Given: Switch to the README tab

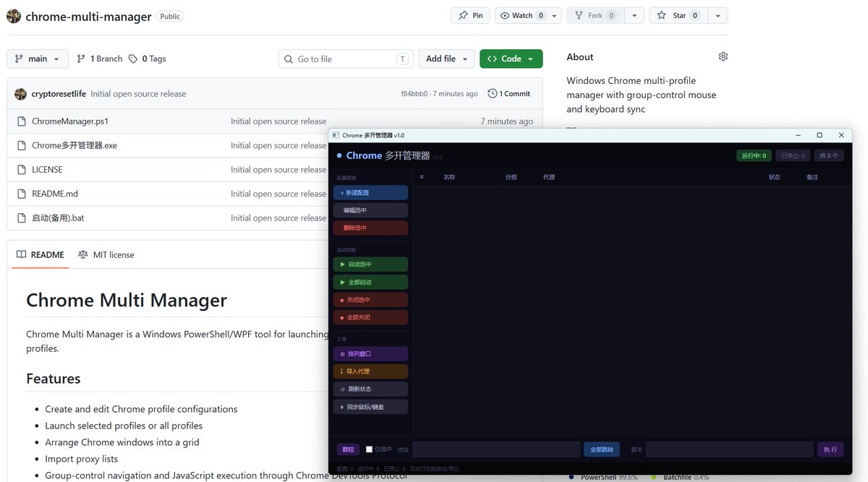Looking at the screenshot, I should pyautogui.click(x=41, y=255).
